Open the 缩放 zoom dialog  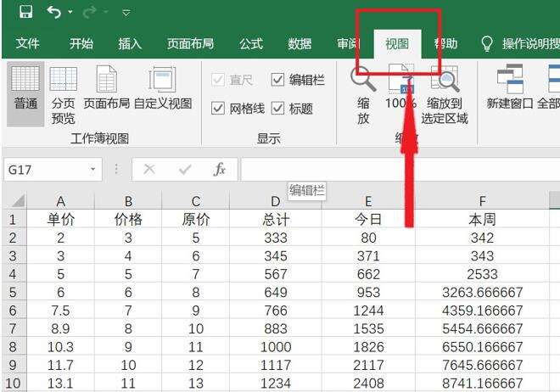(363, 95)
